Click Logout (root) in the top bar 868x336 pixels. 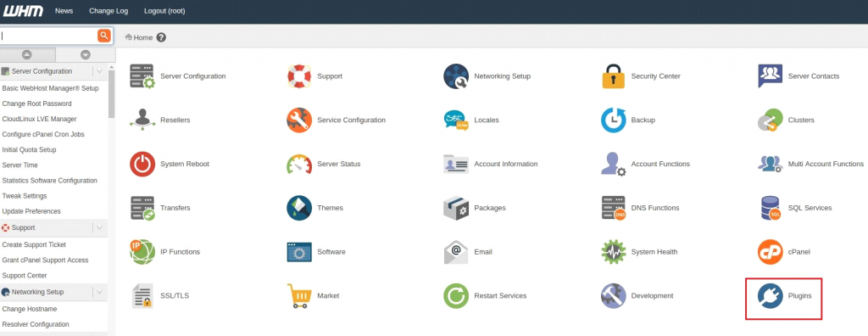click(x=164, y=11)
